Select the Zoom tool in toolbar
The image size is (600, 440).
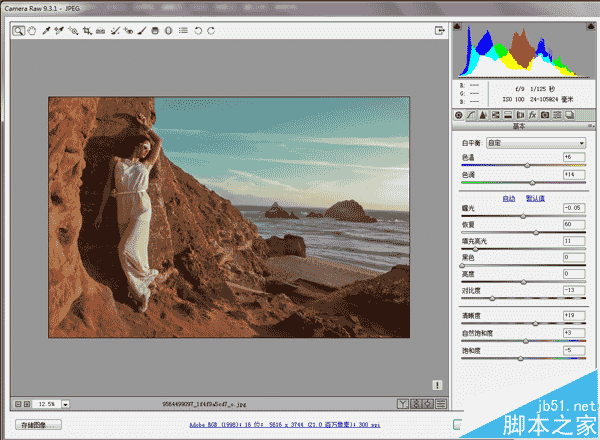tap(19, 31)
